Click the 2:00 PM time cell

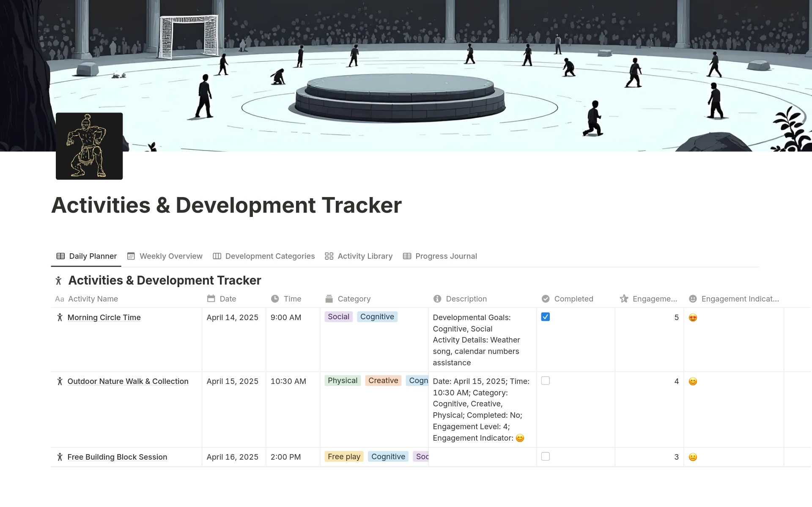coord(293,457)
